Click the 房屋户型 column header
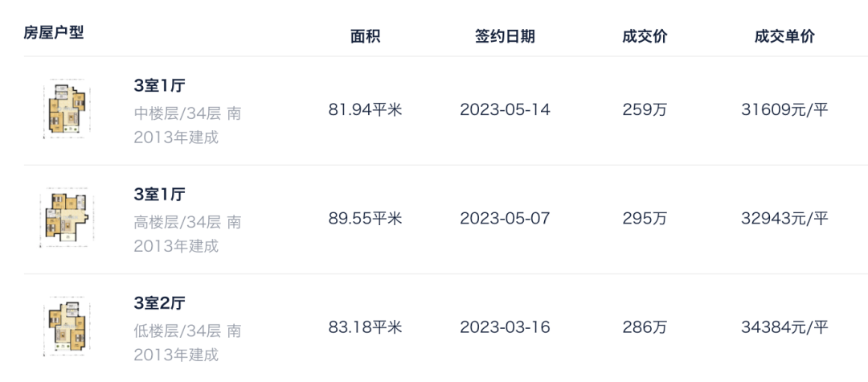Viewport: 868px width, 382px height. (54, 33)
